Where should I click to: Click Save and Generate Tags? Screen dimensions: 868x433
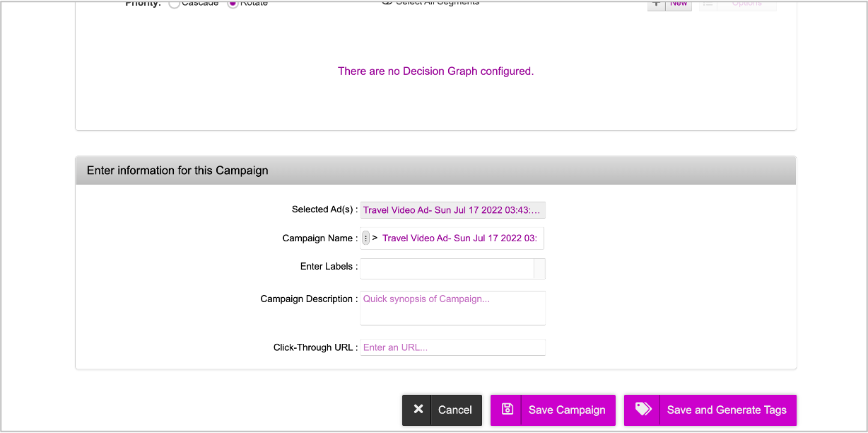click(710, 410)
